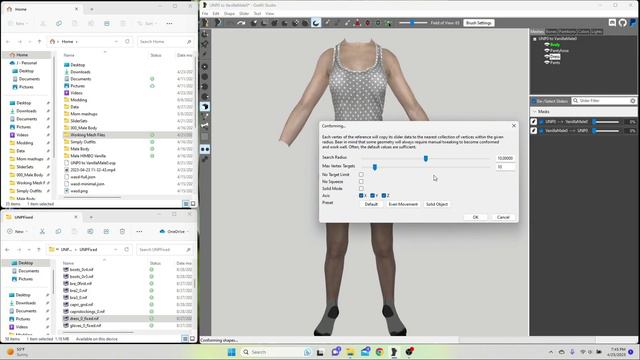Open the Sort dropdown in Home window
640x360 pixels.
point(147,23)
